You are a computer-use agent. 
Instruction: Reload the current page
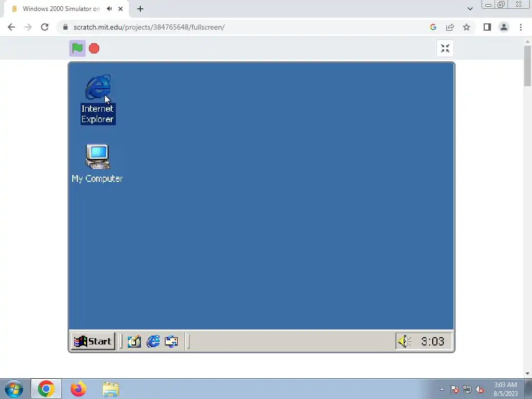(x=45, y=27)
